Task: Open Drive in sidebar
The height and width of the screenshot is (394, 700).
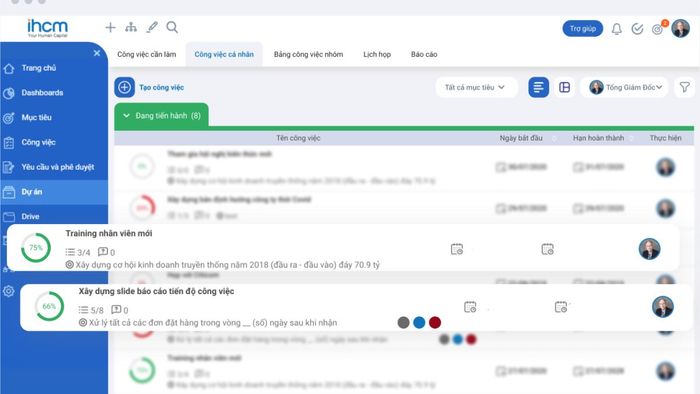Action: click(30, 216)
